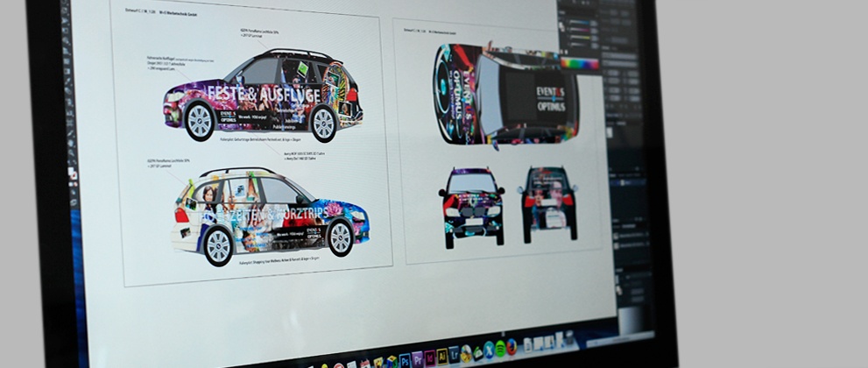Adjust the Yellow slider in Color panel
This screenshot has height=368, width=868.
coord(580,38)
